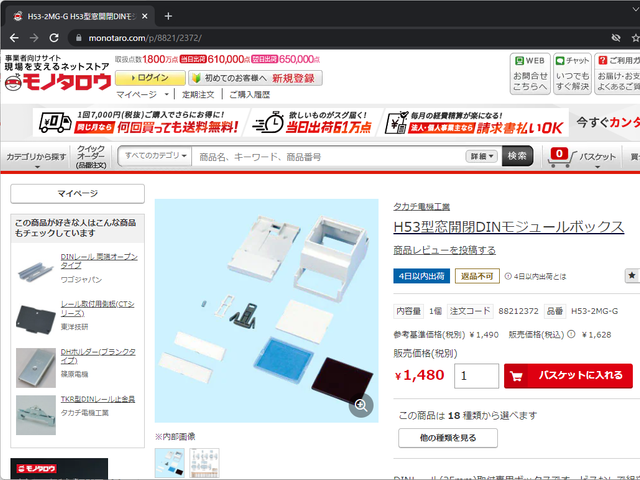Click the order code 88212372
This screenshot has width=640, height=480.
(518, 311)
